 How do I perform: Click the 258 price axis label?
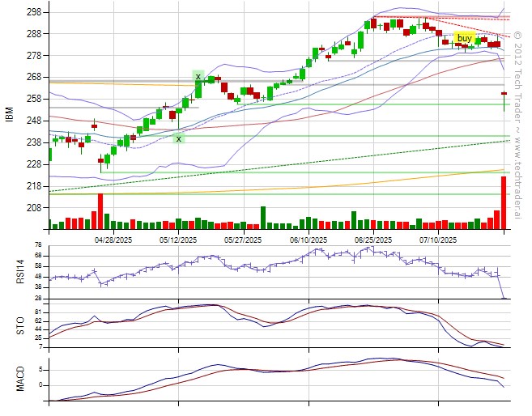coord(33,99)
